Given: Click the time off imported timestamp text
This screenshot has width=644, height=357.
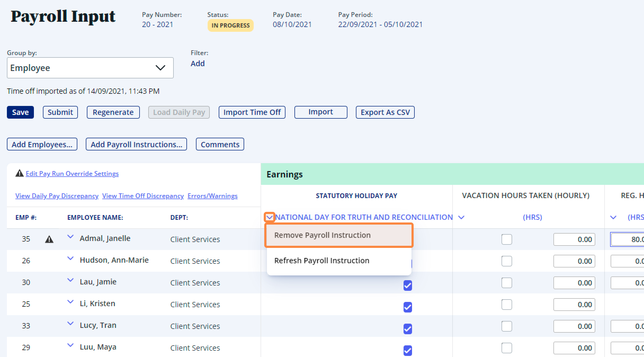Looking at the screenshot, I should (x=83, y=91).
